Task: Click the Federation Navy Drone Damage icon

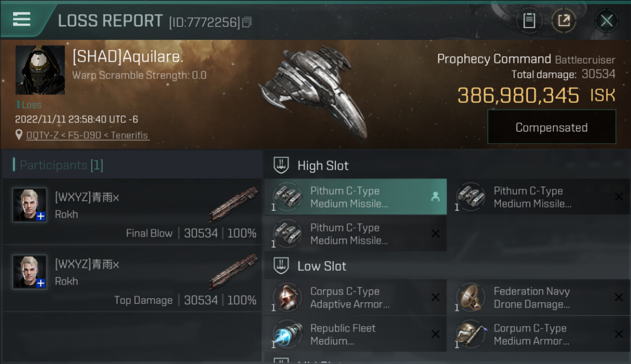Action: pos(470,298)
